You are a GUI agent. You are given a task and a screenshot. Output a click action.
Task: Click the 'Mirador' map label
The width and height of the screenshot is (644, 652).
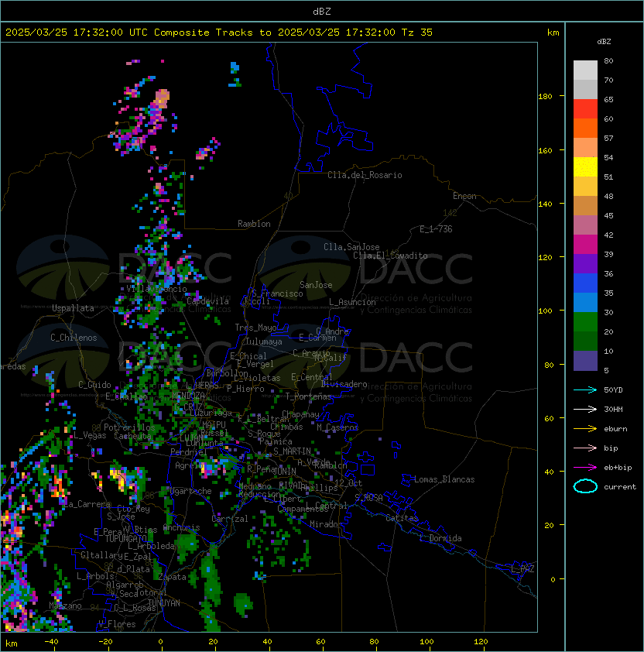tap(327, 524)
